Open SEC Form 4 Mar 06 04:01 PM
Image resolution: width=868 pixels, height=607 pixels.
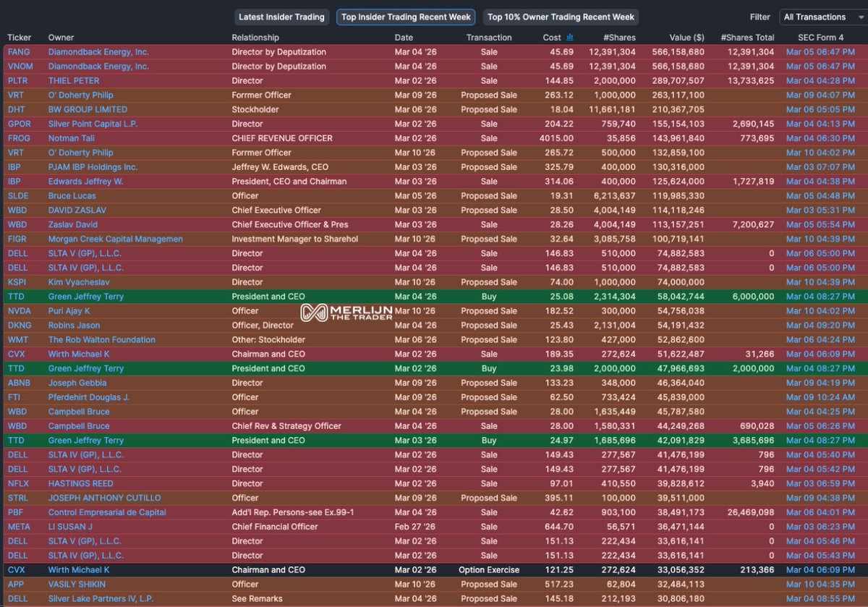click(x=821, y=512)
